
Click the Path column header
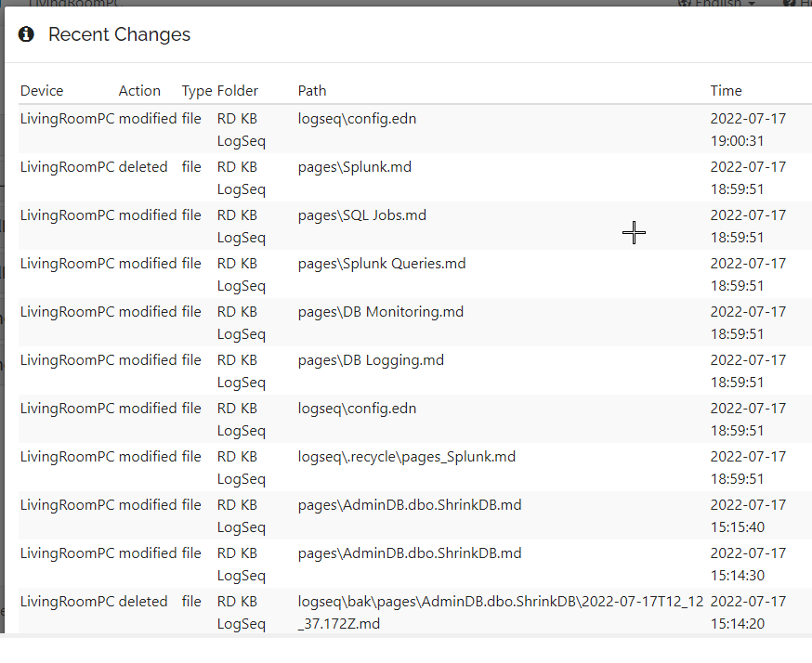click(x=312, y=90)
